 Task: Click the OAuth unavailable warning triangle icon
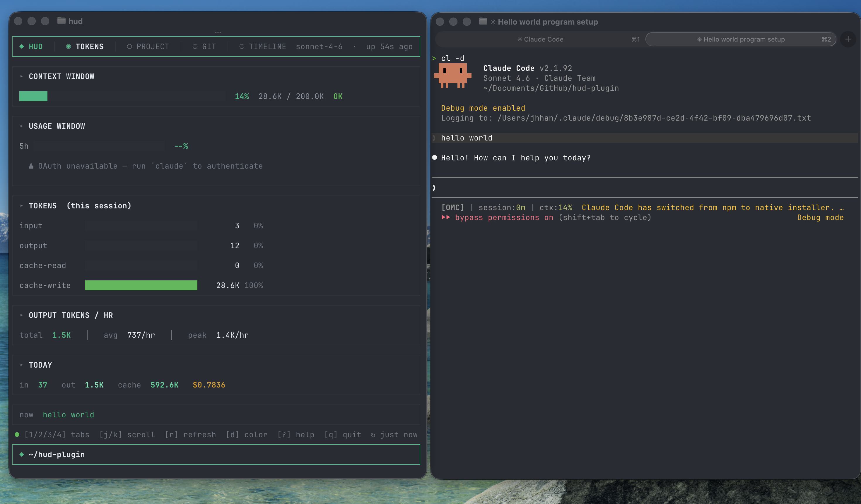(31, 166)
